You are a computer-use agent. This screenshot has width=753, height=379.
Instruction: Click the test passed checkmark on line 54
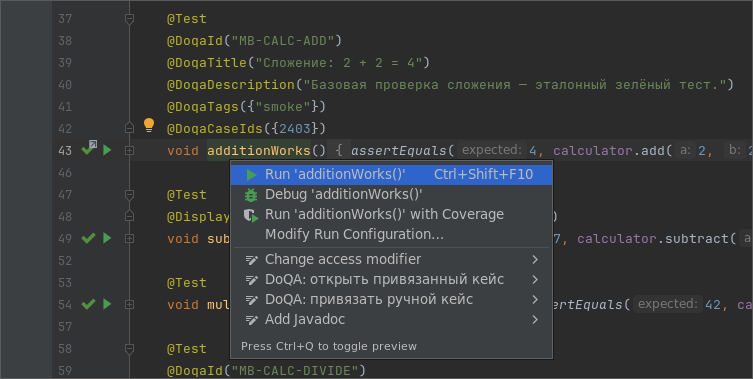tap(88, 304)
